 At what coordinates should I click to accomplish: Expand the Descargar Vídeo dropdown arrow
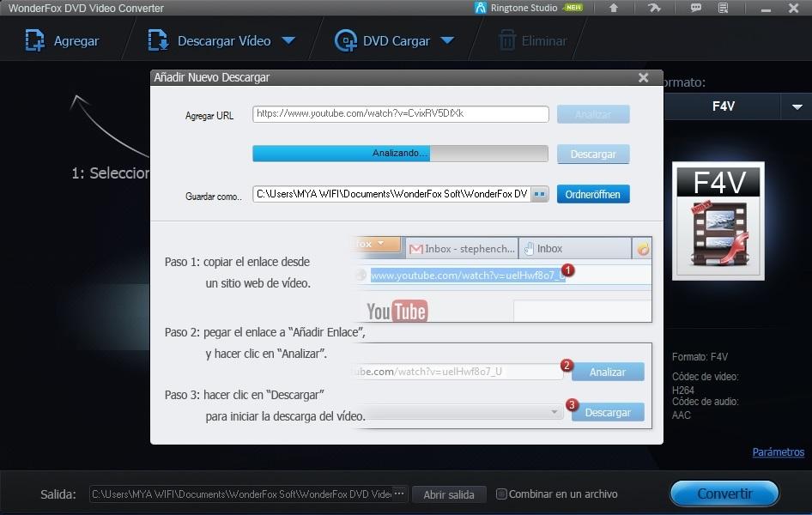pos(288,40)
